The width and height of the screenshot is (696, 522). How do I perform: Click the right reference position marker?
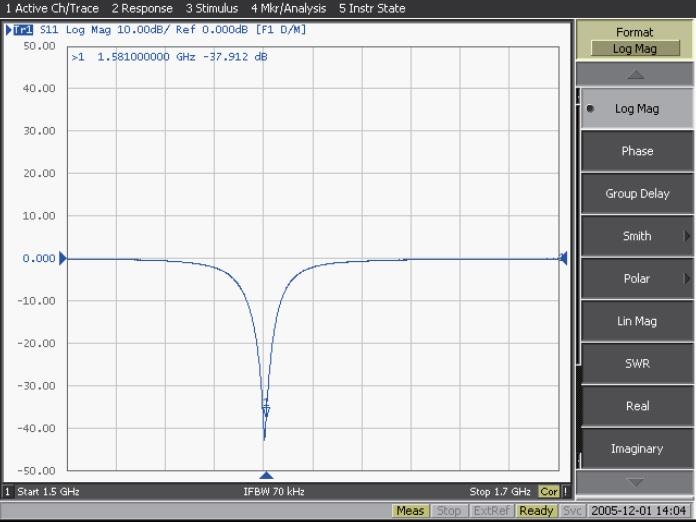[x=563, y=258]
